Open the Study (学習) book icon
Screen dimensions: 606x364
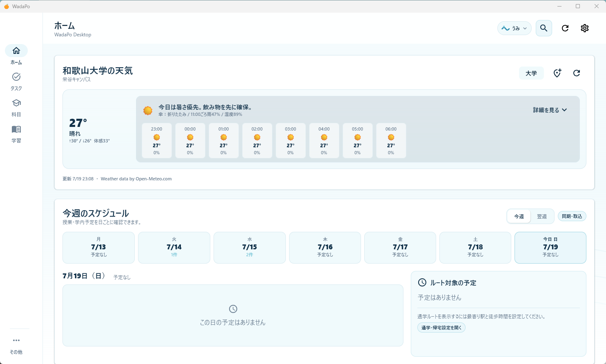coord(16,129)
